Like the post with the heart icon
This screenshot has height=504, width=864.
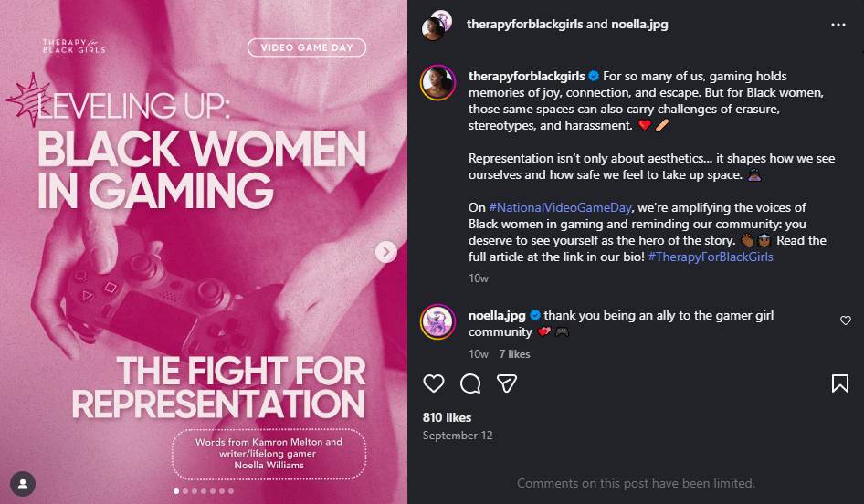[434, 383]
